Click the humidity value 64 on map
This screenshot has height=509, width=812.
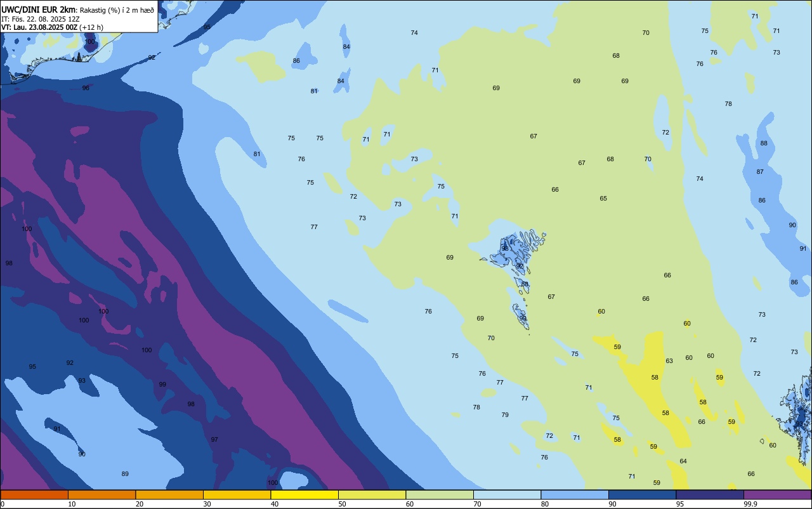pos(683,461)
